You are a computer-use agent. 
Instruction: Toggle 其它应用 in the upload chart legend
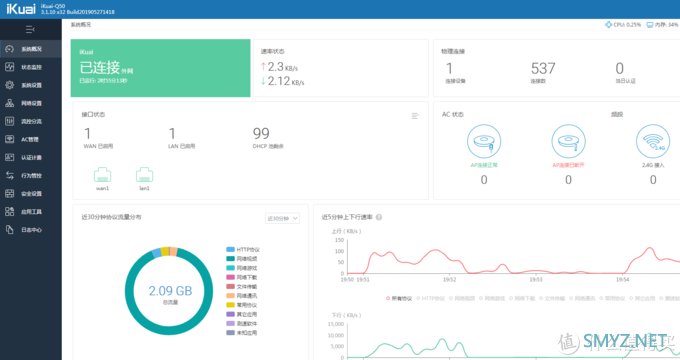tap(642, 298)
